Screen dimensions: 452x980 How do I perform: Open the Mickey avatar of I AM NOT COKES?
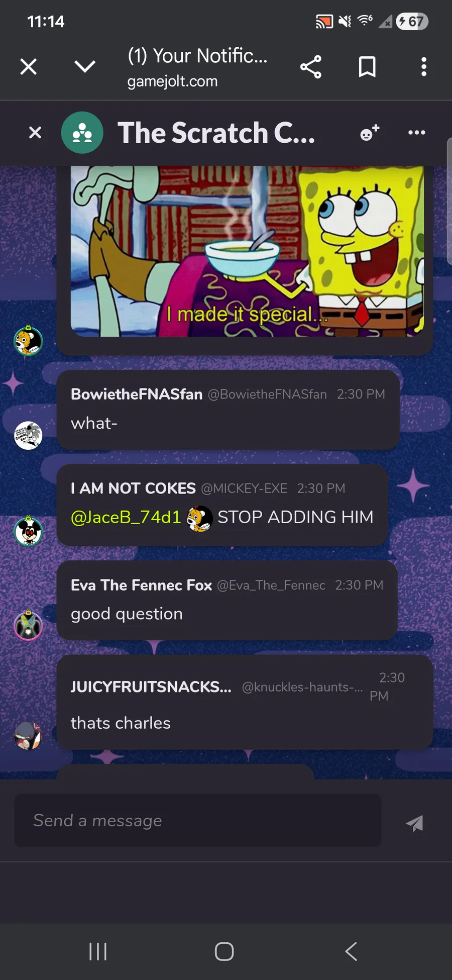point(28,531)
